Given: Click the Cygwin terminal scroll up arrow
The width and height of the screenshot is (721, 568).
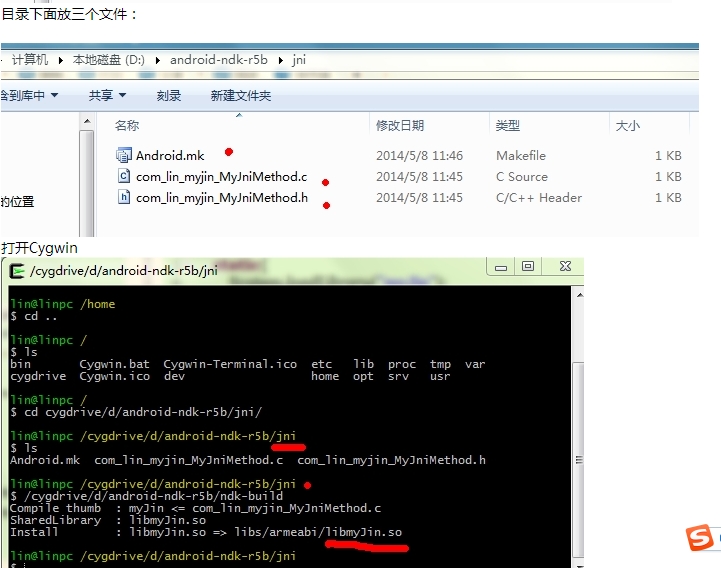Looking at the screenshot, I should click(x=579, y=295).
